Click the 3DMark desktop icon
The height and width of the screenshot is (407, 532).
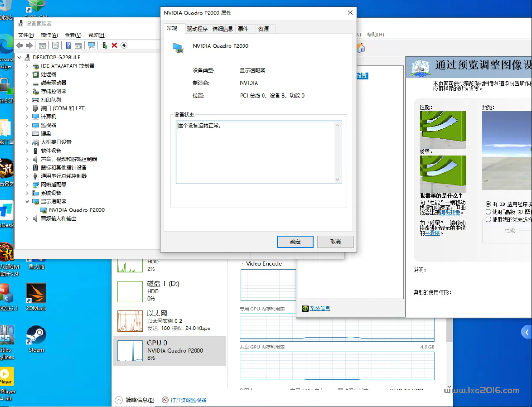pyautogui.click(x=36, y=297)
